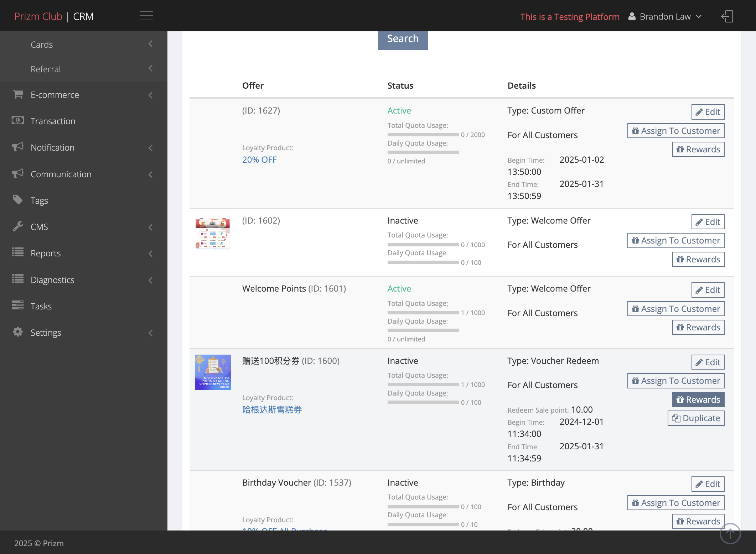
Task: Open the 20% OFF loyalty product link
Action: coord(259,160)
